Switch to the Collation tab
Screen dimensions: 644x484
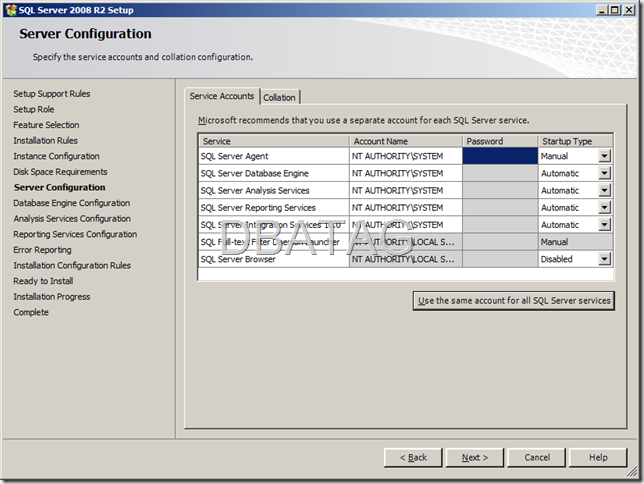pyautogui.click(x=279, y=97)
